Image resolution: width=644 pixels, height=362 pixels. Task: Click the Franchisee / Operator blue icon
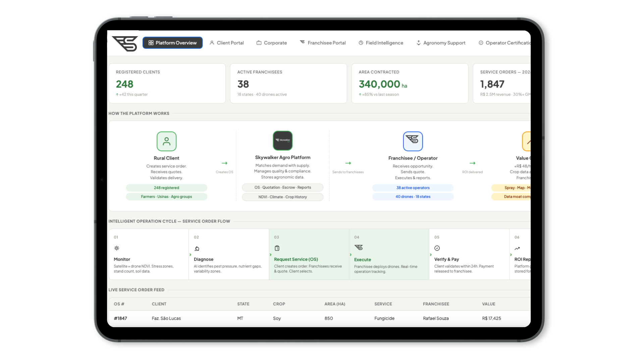413,141
